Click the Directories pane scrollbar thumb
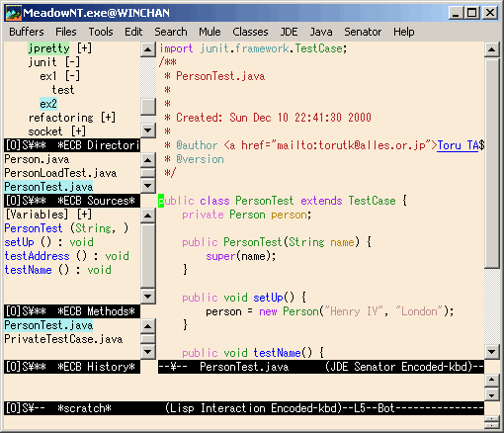504x433 pixels. coord(148,107)
